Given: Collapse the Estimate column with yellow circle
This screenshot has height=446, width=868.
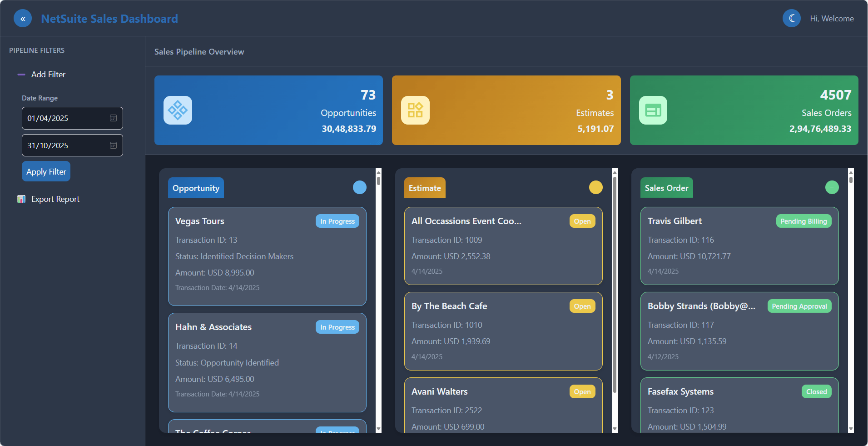Looking at the screenshot, I should click(x=595, y=187).
